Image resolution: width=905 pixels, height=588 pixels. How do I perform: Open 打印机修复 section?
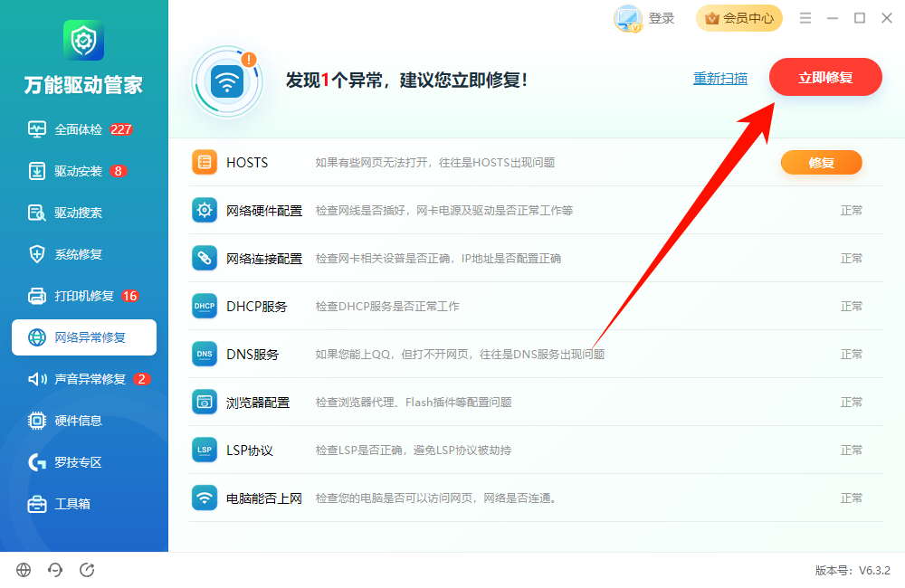pos(83,296)
